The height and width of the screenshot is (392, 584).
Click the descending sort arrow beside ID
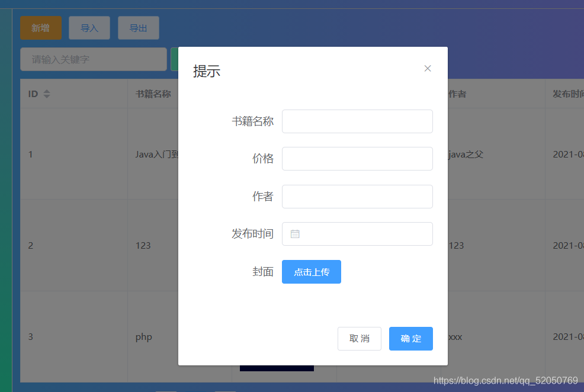(x=46, y=96)
